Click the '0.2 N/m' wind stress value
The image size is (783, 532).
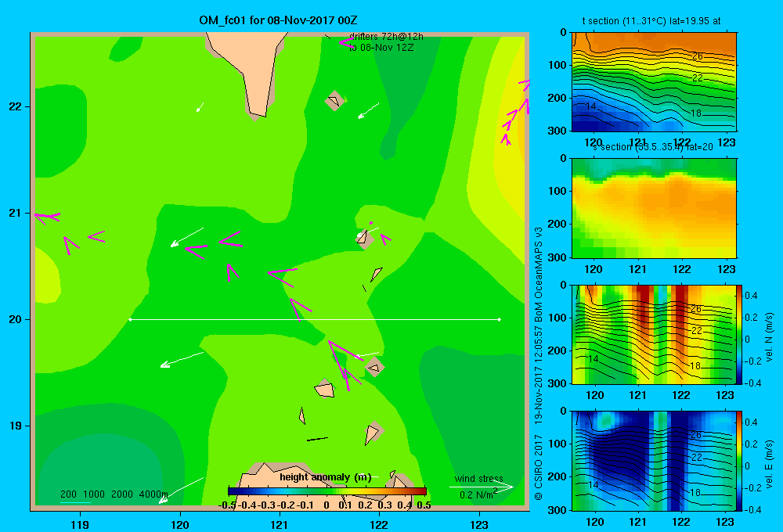476,495
